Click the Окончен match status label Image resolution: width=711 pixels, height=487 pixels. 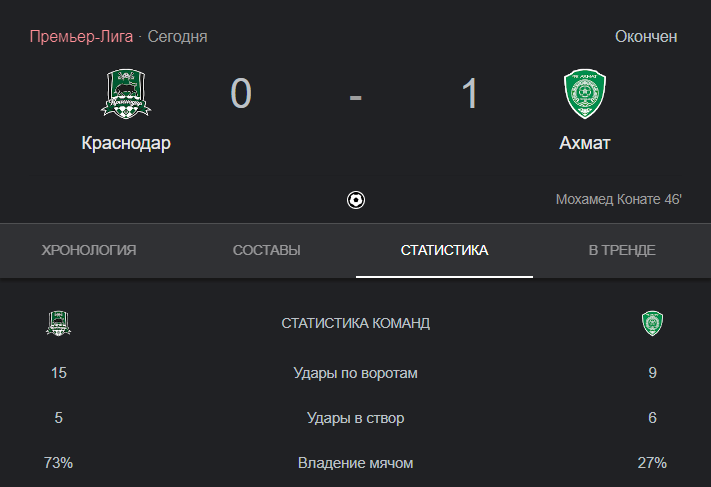click(646, 36)
